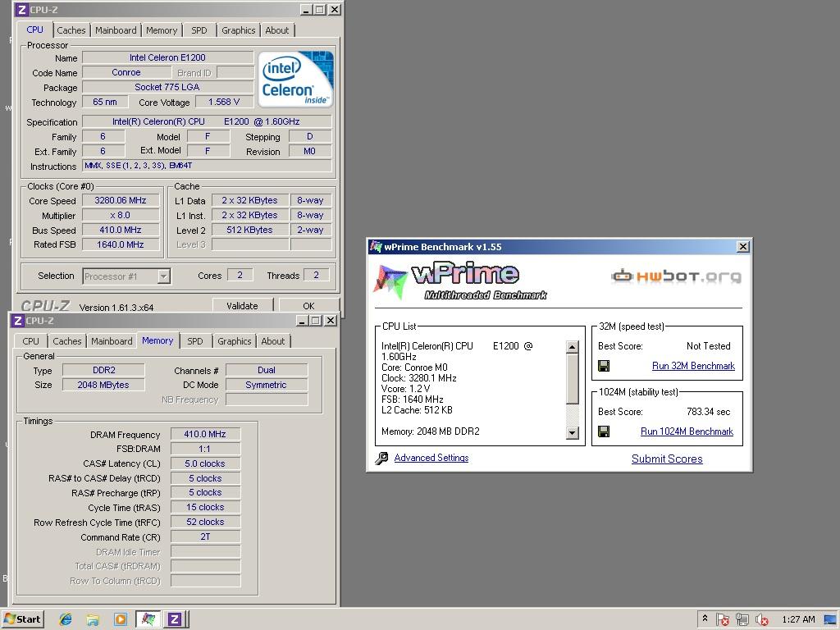Viewport: 840px width, 630px height.
Task: Click the OK button in CPU-Z
Action: (308, 305)
